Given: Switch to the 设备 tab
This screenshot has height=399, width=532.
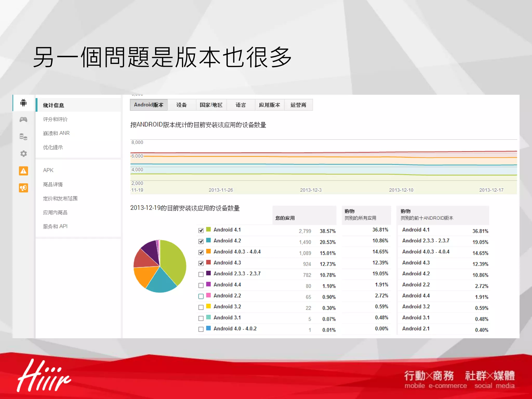Looking at the screenshot, I should coord(181,105).
